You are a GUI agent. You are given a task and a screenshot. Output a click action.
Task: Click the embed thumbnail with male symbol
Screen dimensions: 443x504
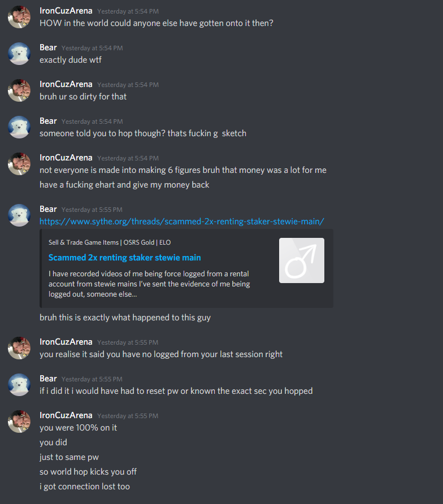(302, 260)
